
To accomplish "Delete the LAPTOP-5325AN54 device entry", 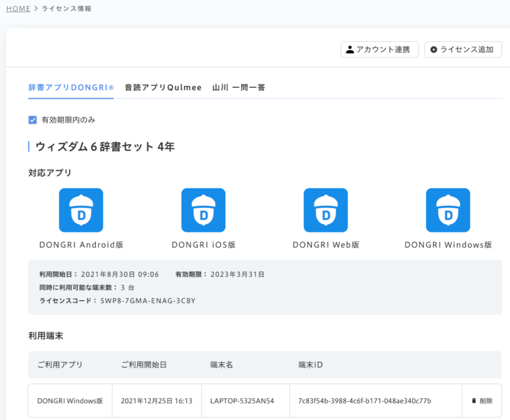I will (x=482, y=401).
